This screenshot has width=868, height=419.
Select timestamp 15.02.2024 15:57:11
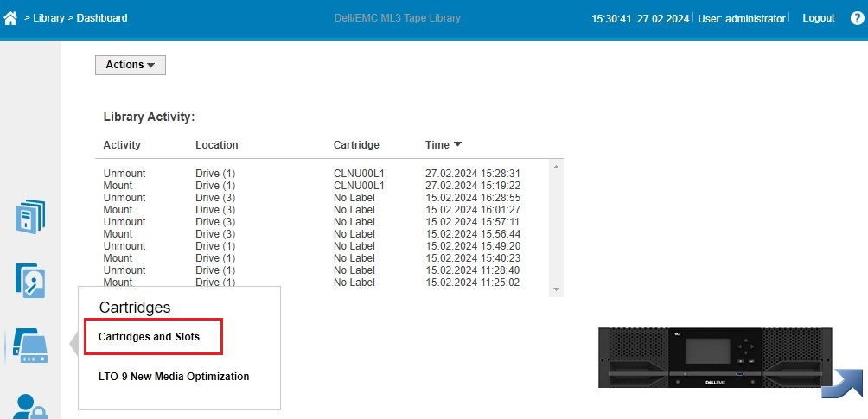pyautogui.click(x=472, y=222)
